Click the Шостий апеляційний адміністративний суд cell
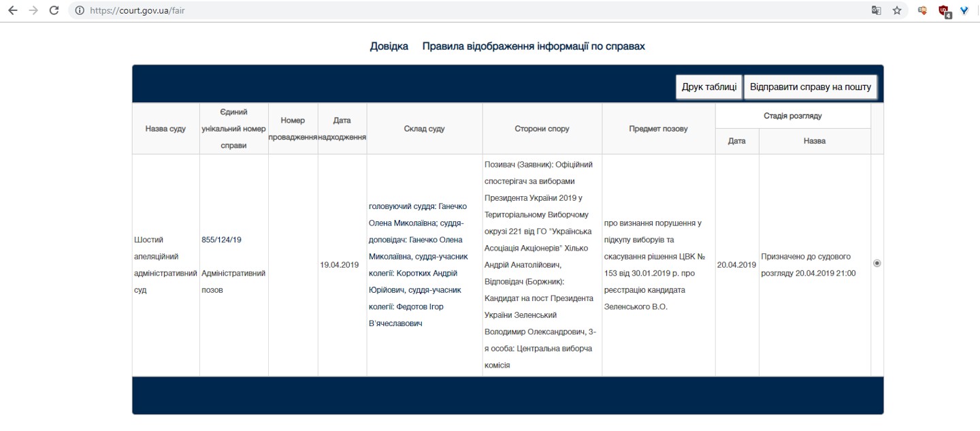This screenshot has height=431, width=980. tap(165, 265)
